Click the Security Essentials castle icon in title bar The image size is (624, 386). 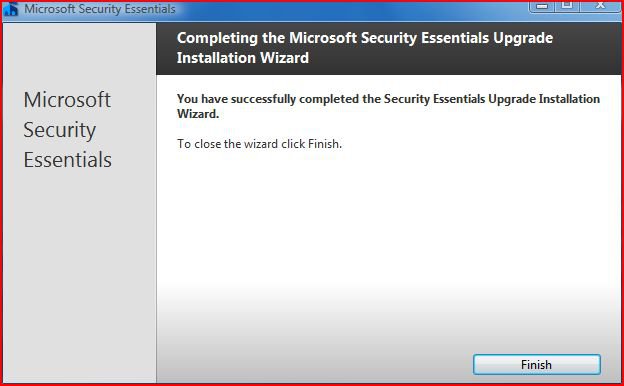click(x=10, y=9)
